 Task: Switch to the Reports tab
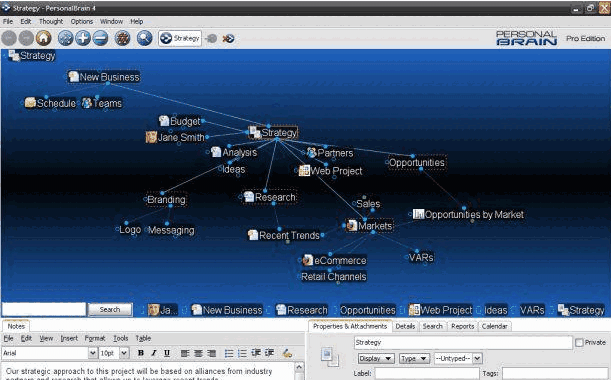click(x=463, y=326)
